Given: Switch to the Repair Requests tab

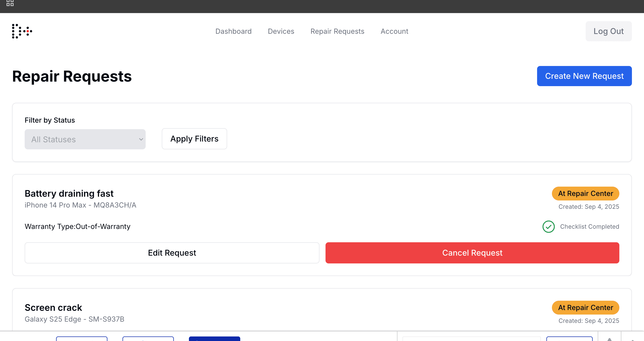Looking at the screenshot, I should (337, 31).
